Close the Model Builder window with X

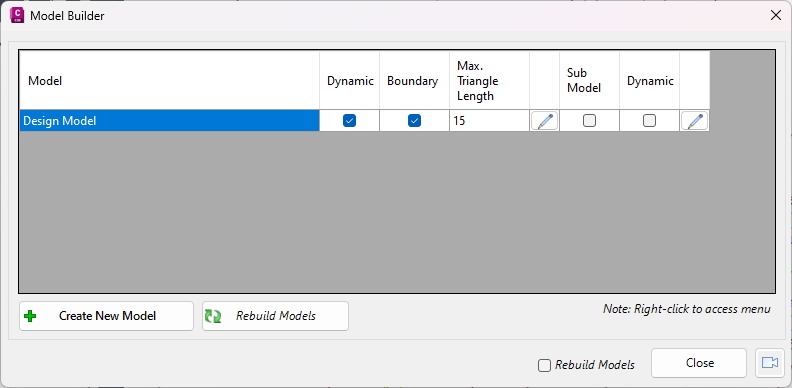coord(776,15)
